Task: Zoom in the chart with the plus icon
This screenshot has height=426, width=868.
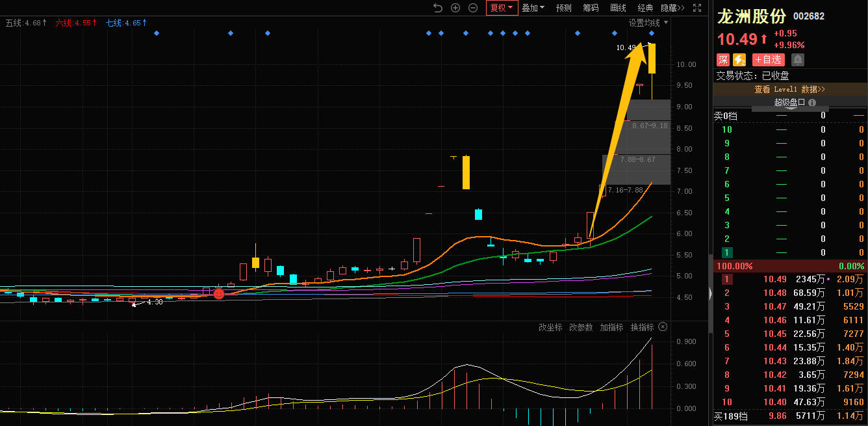Action: pos(455,8)
